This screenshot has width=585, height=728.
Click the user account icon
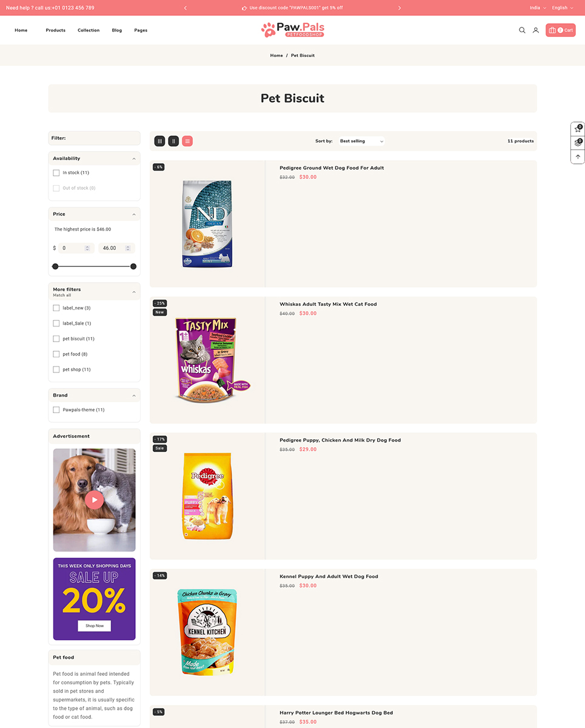[536, 30]
